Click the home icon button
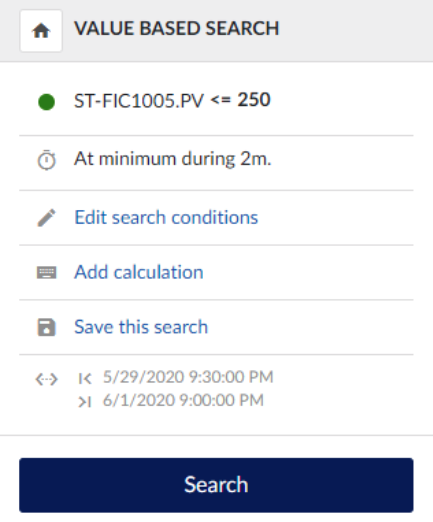433x522 pixels. [x=41, y=31]
